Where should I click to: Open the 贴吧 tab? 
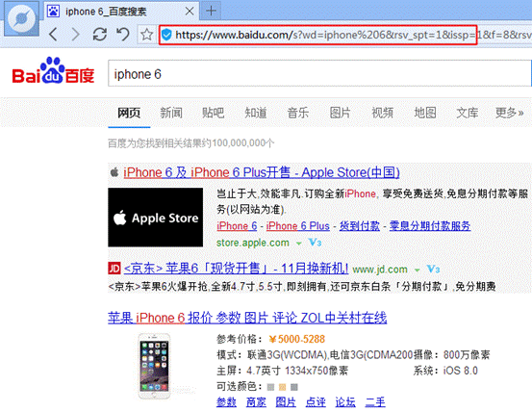point(214,113)
